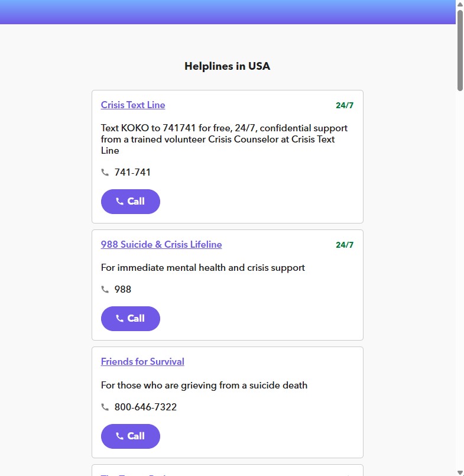The image size is (464, 476).
Task: Select the 800-646-7322 phone number
Action: (x=145, y=407)
